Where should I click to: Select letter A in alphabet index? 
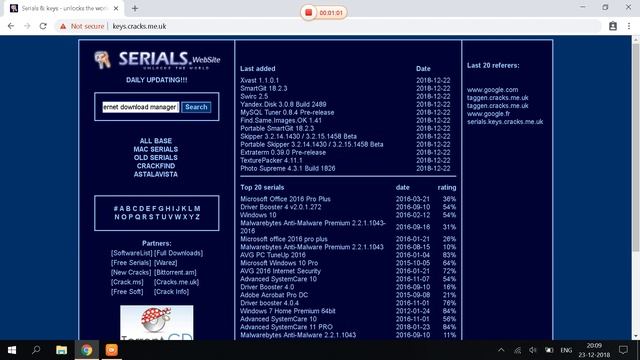(122, 209)
